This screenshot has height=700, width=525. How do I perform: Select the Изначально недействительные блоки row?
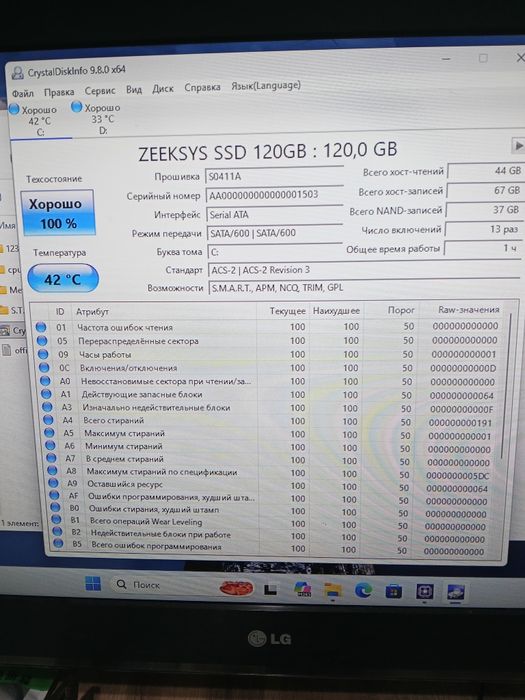270,408
